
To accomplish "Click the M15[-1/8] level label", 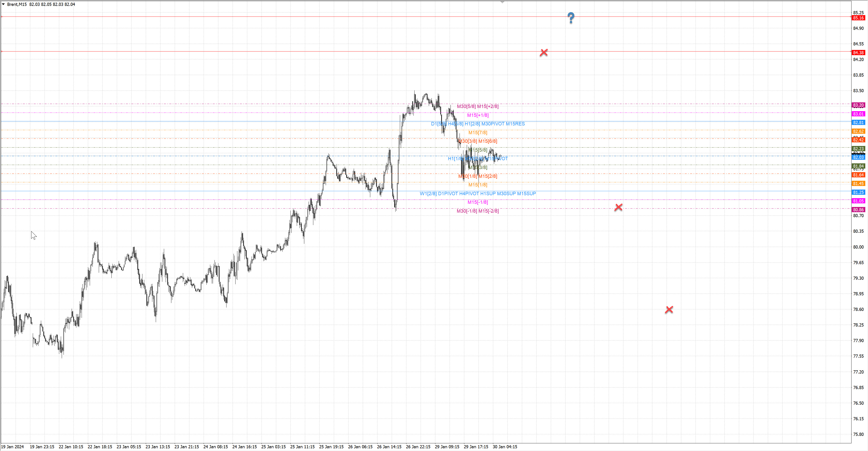I will (477, 202).
